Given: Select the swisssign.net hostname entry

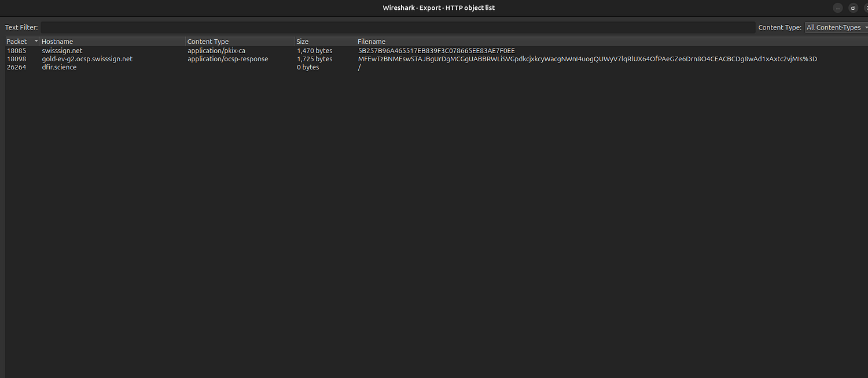Looking at the screenshot, I should pyautogui.click(x=62, y=51).
